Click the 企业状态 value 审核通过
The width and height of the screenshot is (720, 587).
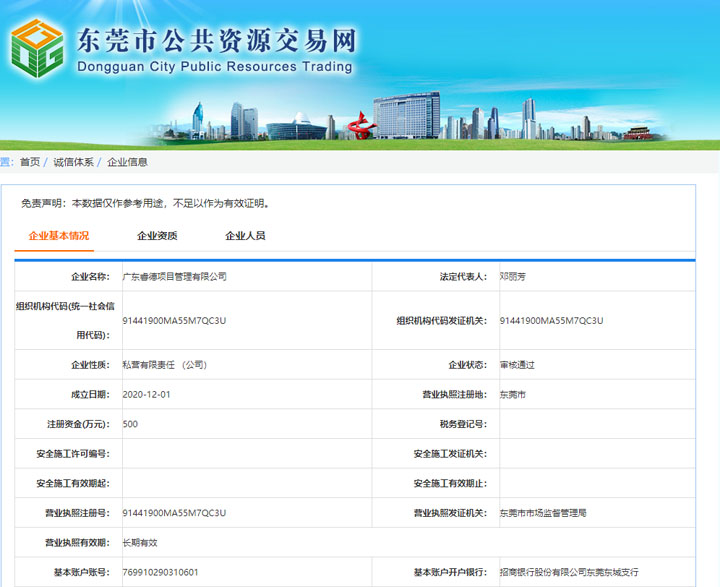517,365
